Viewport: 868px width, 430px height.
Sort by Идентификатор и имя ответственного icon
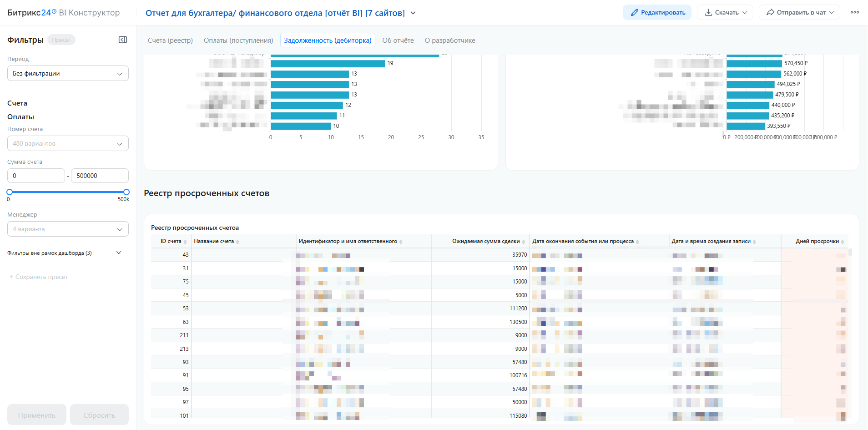pos(401,242)
